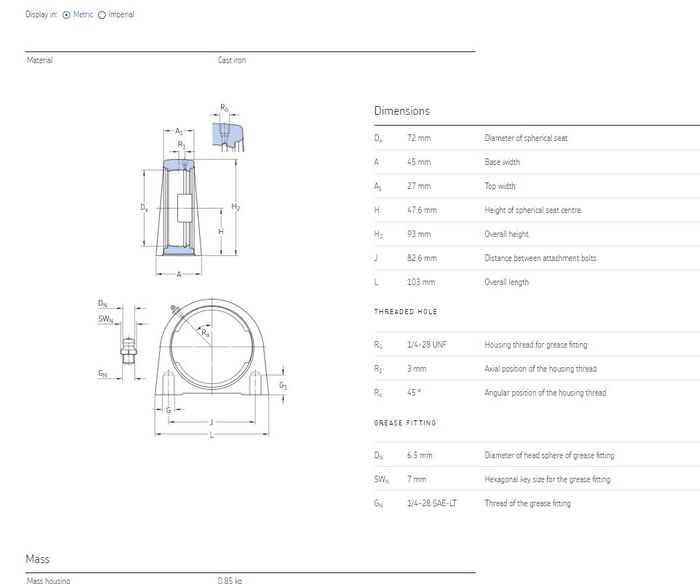Click the 1/4-28 UNF housing thread value
This screenshot has width=700, height=584.
click(427, 345)
